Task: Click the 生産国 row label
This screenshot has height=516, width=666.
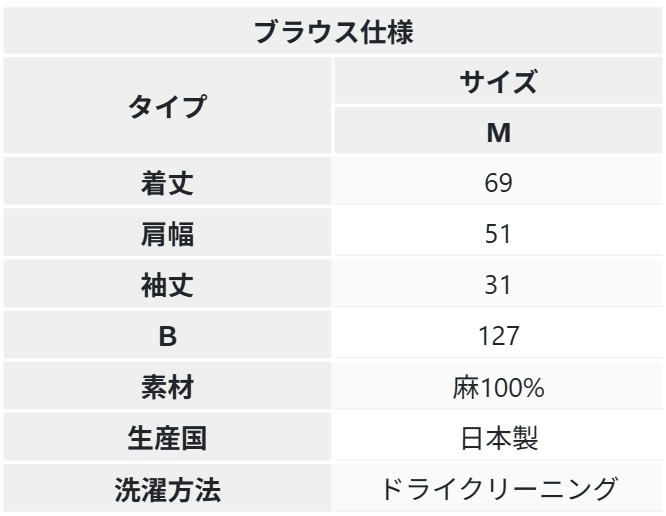Action: tap(167, 439)
